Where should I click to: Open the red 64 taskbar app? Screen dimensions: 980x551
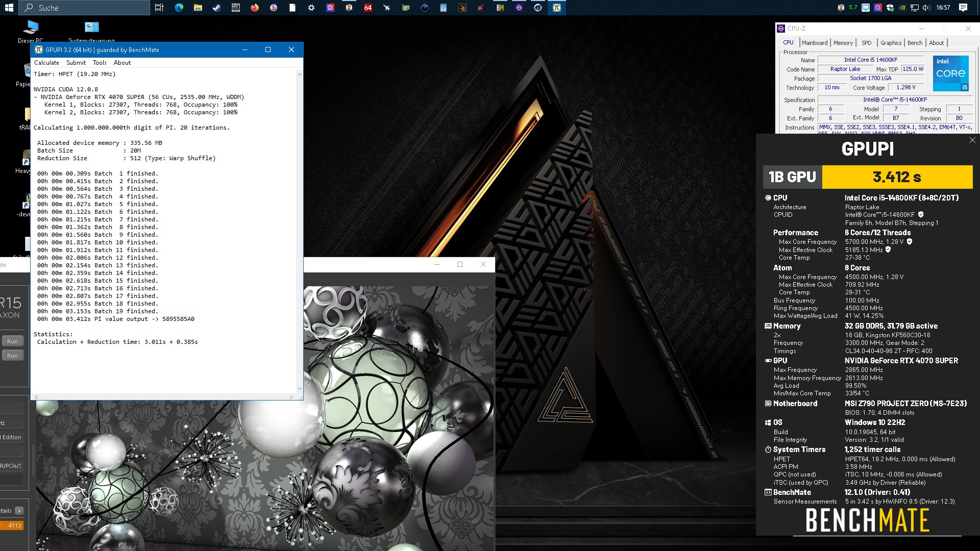tap(367, 8)
